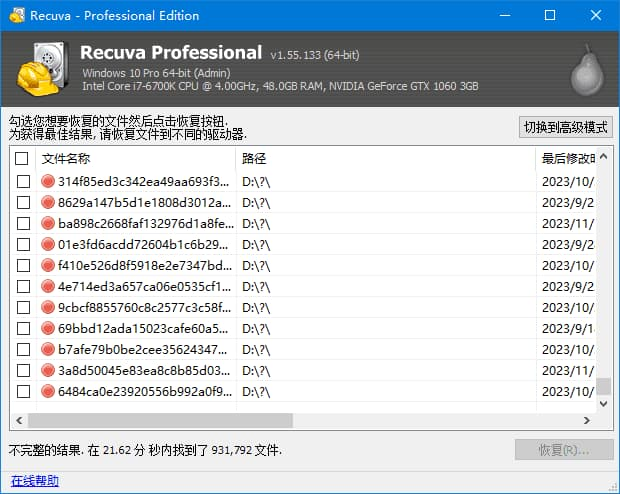This screenshot has width=620, height=494.
Task: Select file name 8629a147b5d1e1808d3012a...
Action: (x=144, y=203)
